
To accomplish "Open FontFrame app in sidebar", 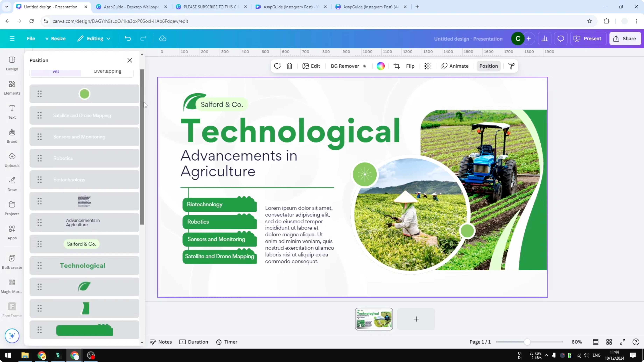I will [12, 310].
